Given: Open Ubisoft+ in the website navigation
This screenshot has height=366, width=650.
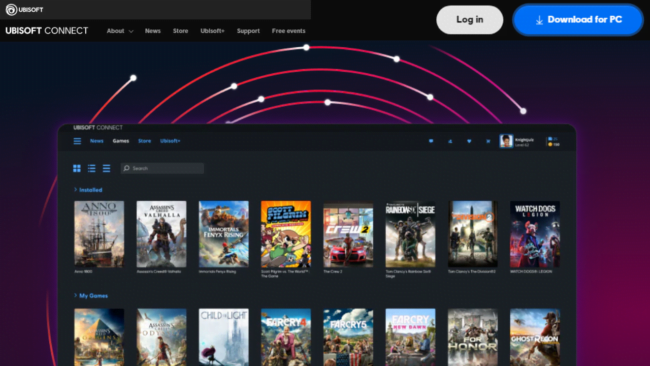Looking at the screenshot, I should pyautogui.click(x=212, y=31).
